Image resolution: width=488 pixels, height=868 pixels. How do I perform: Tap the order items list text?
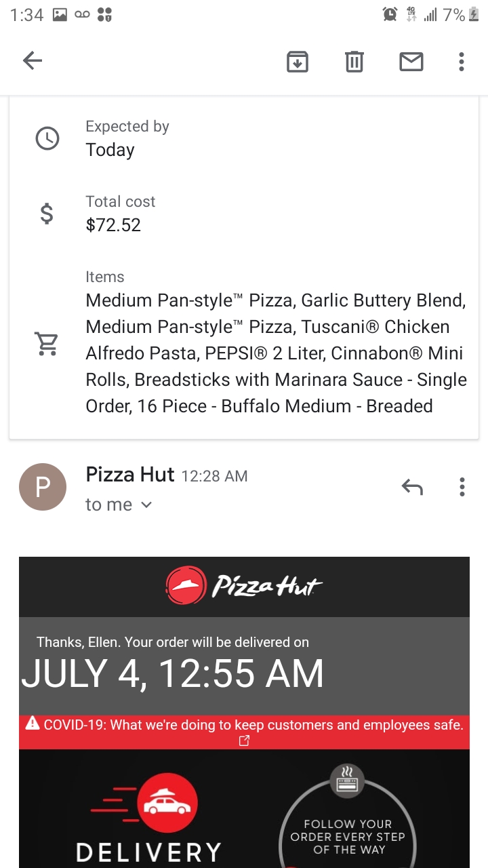pyautogui.click(x=275, y=353)
